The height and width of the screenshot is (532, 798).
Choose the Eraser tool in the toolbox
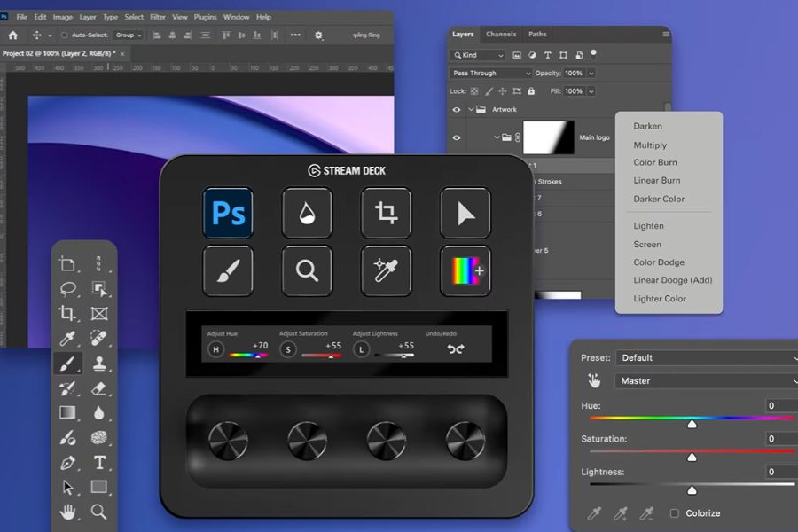click(x=98, y=388)
